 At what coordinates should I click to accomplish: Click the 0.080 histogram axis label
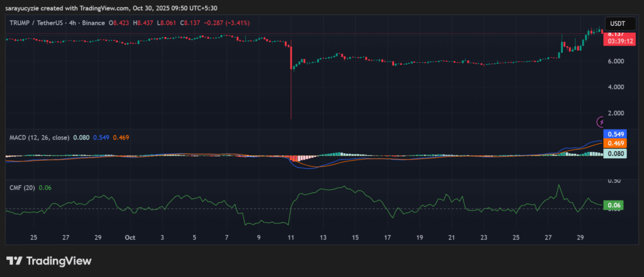click(614, 153)
